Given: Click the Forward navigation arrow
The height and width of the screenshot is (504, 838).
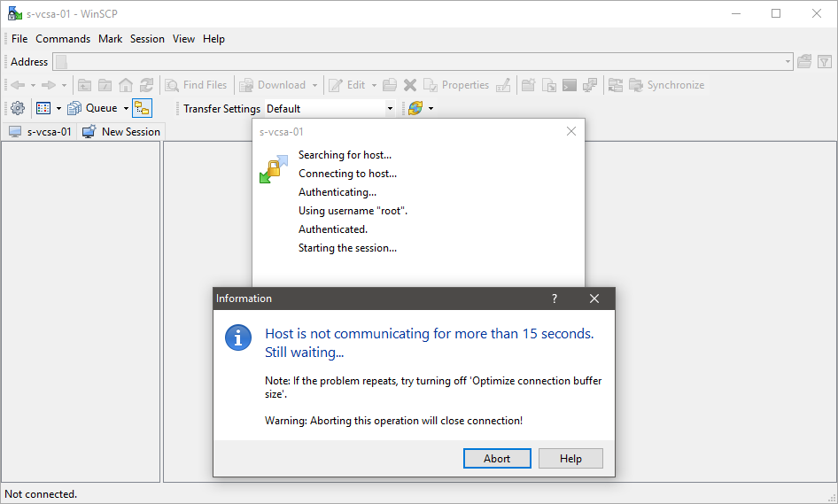Looking at the screenshot, I should [49, 85].
